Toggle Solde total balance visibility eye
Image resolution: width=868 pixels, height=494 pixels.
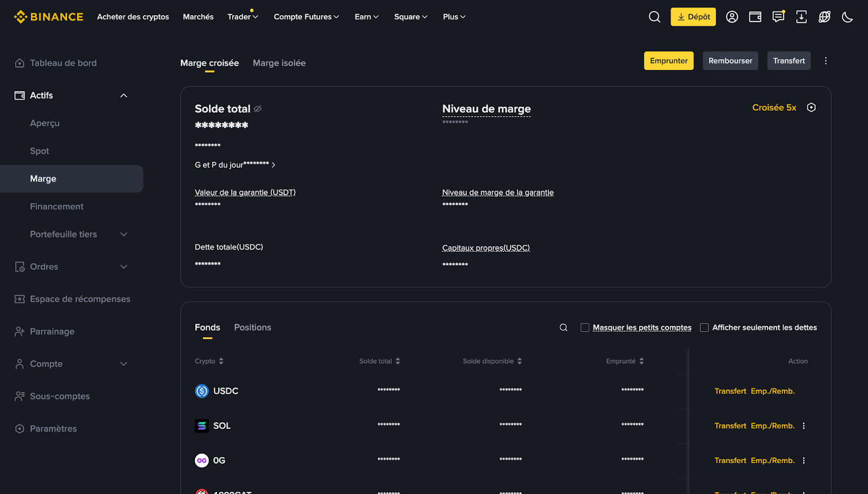click(258, 109)
